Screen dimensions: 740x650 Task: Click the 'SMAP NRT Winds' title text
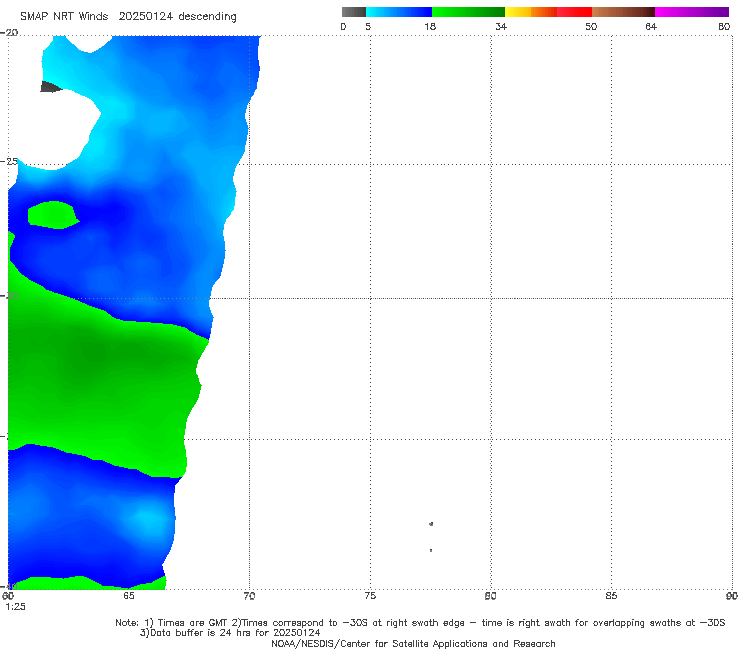click(64, 17)
